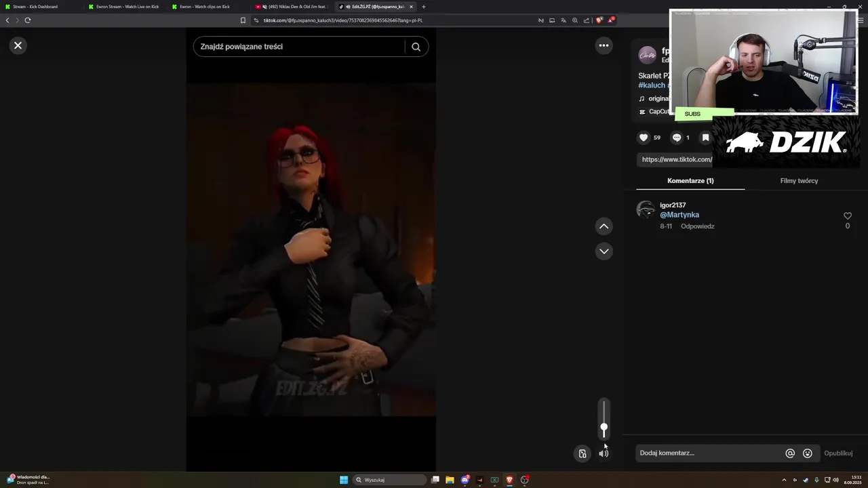Like igor2137's comment heart
This screenshot has width=868, height=488.
(847, 216)
